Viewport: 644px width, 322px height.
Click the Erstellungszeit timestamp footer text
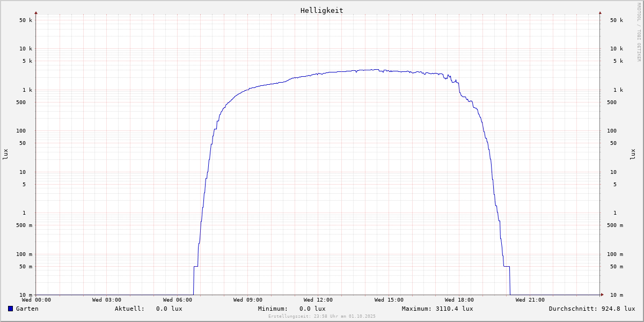coord(322,316)
